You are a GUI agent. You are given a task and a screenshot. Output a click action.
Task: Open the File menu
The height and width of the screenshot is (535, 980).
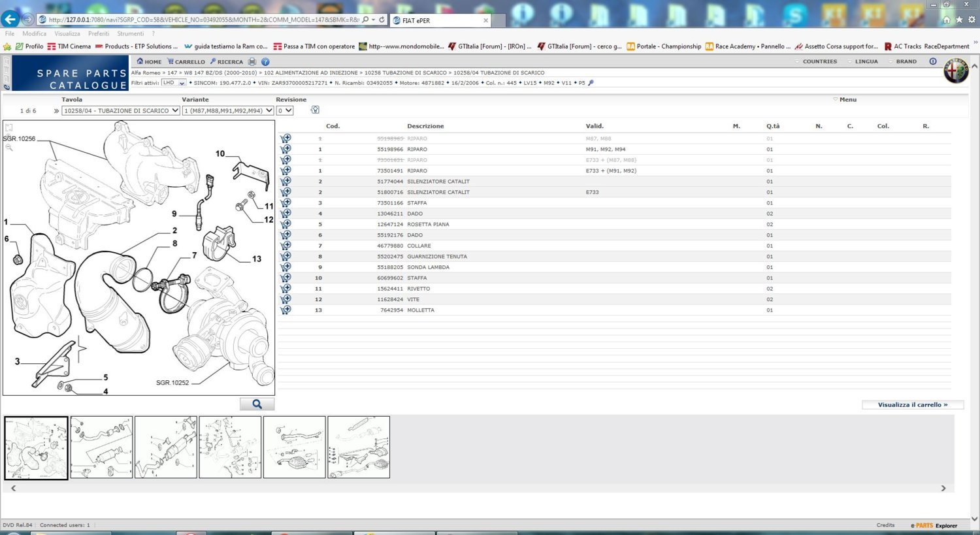[10, 33]
